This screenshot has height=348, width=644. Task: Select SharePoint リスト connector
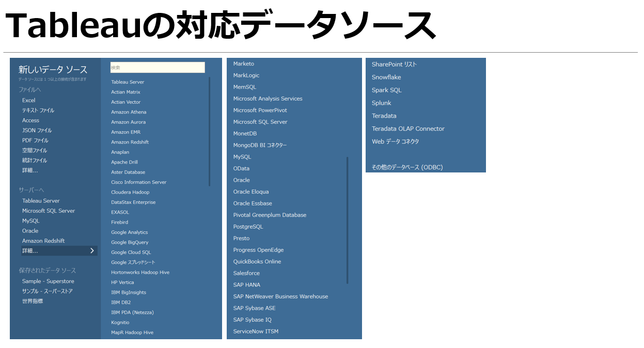click(x=395, y=65)
